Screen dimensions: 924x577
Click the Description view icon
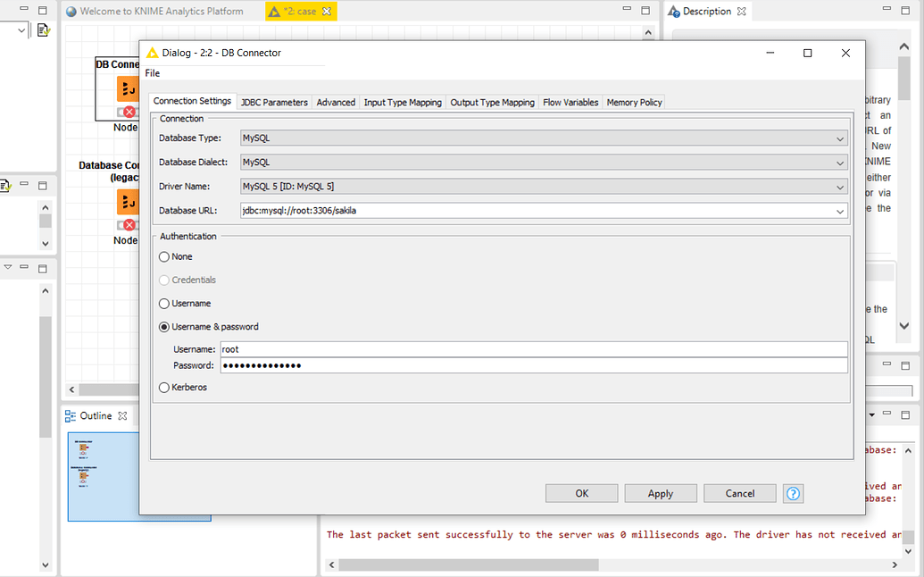(x=675, y=11)
